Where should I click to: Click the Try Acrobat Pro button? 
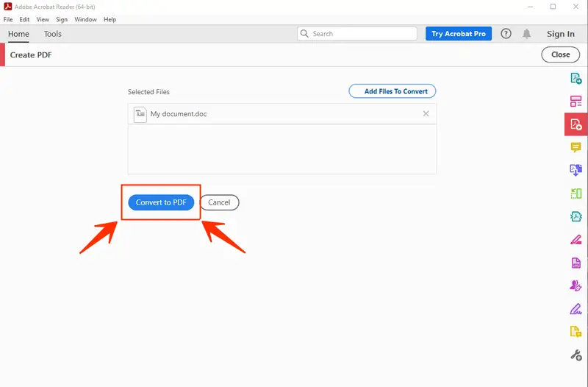click(x=458, y=34)
